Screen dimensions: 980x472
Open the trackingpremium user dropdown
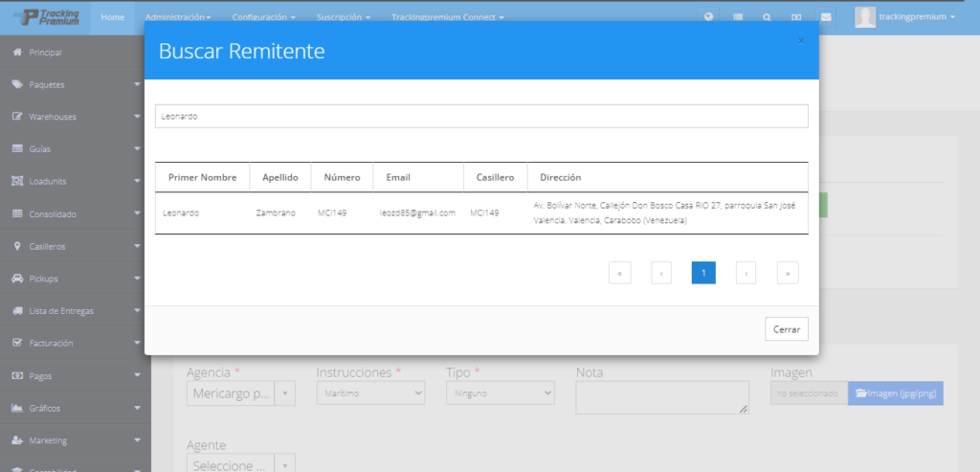[916, 17]
